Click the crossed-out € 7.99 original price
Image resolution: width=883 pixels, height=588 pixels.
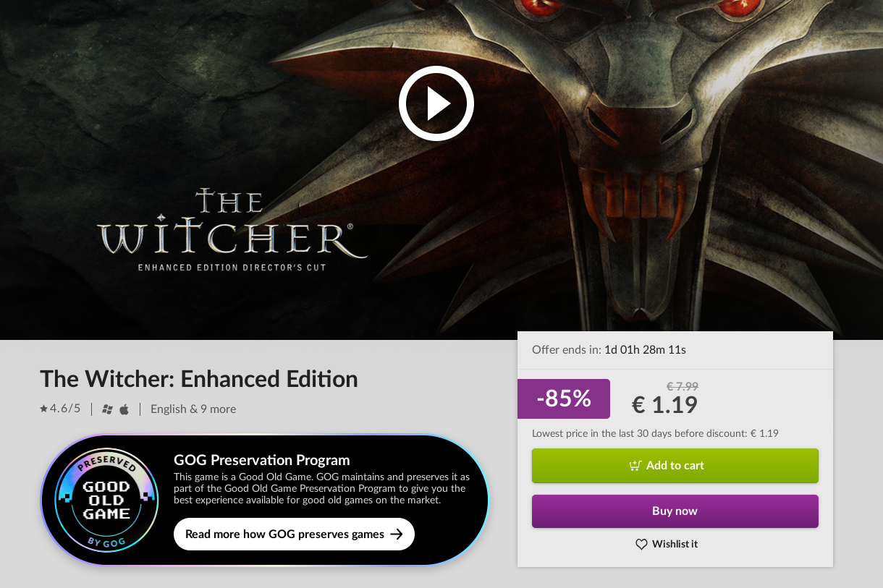[x=682, y=386]
